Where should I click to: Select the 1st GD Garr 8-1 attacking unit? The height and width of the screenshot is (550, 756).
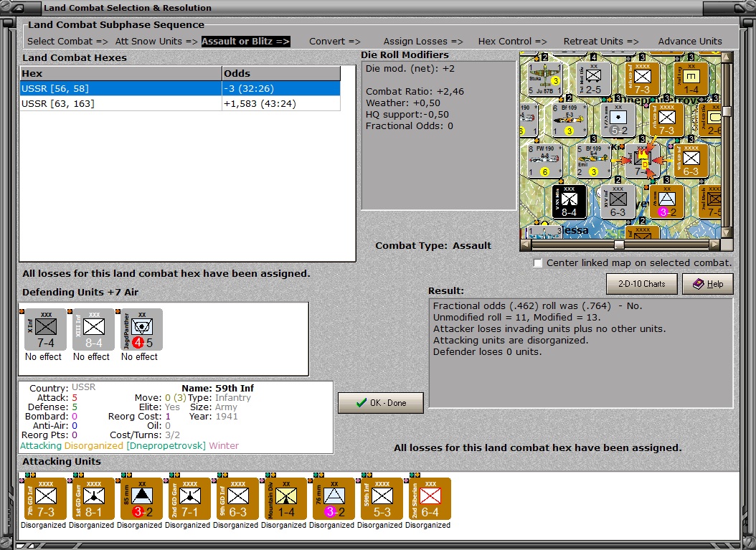[93, 498]
